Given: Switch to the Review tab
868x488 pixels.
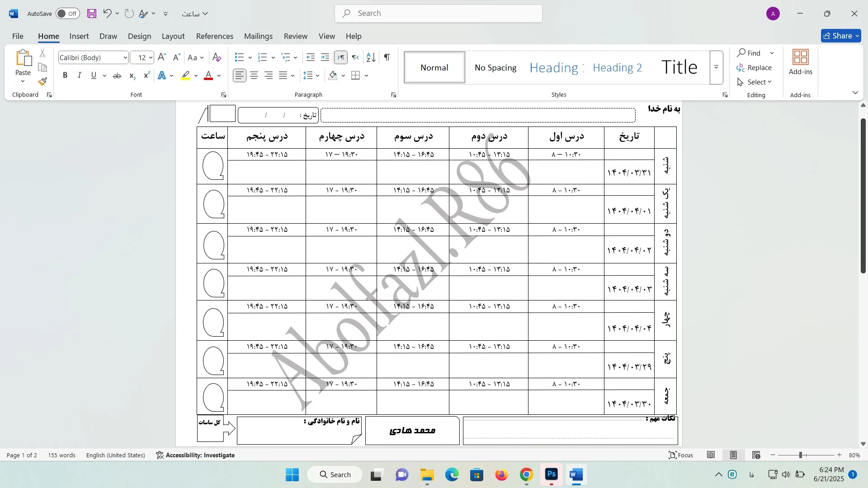Looking at the screenshot, I should point(295,36).
